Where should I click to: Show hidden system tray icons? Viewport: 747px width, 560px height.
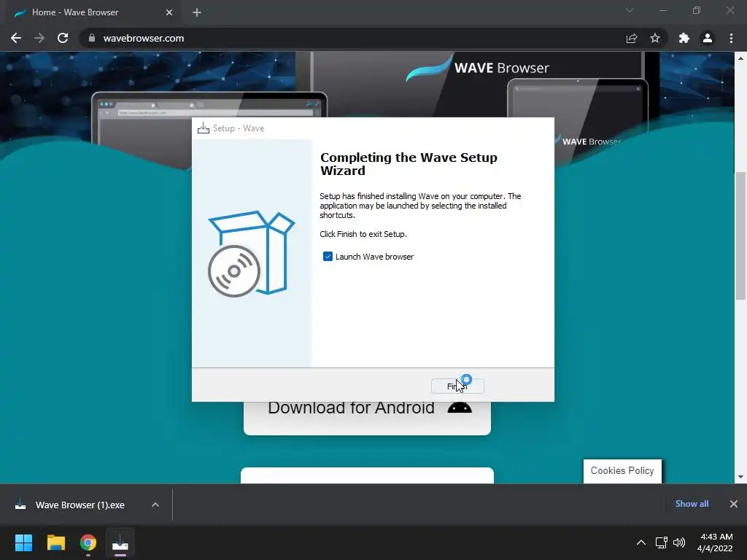tap(641, 542)
